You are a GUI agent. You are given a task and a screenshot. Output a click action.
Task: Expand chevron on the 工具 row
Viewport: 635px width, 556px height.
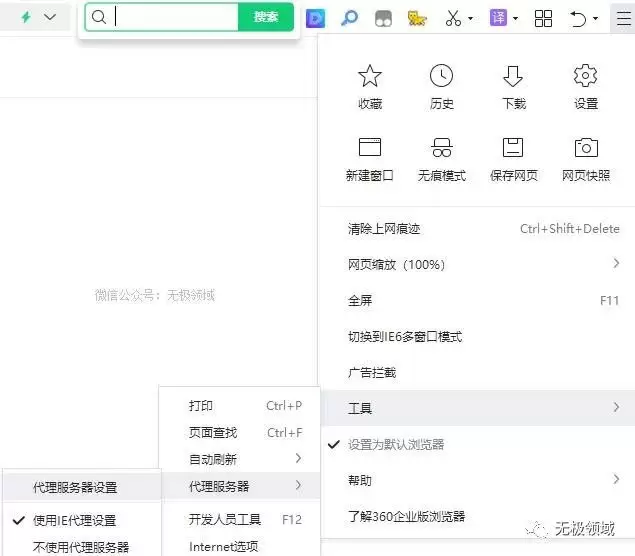coord(616,407)
